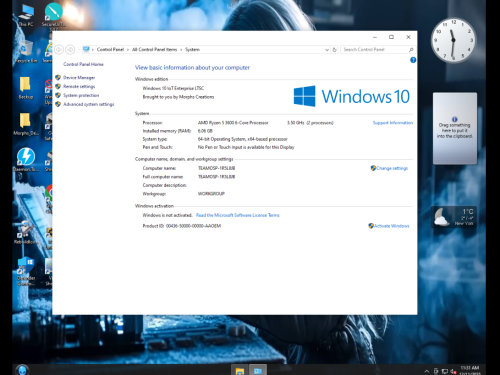Launch the RebuildIcon... desktop shortcut
500x375 pixels.
coord(25,232)
